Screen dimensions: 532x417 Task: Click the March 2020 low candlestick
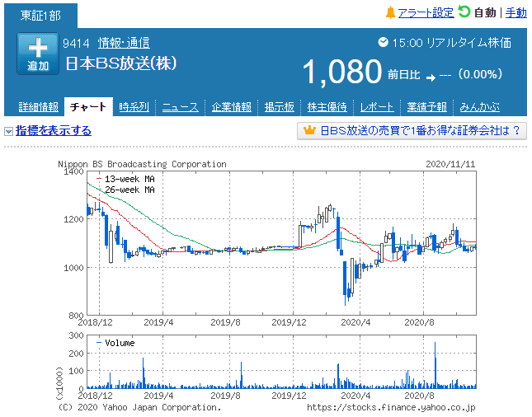pos(346,283)
